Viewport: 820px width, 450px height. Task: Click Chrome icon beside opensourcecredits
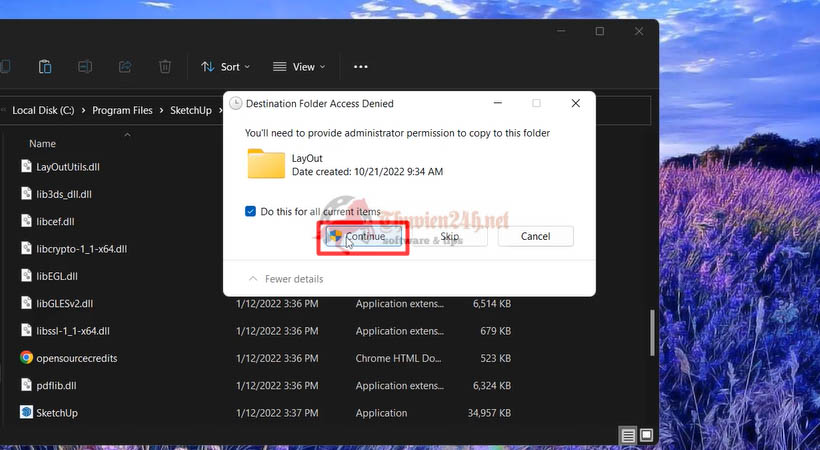point(26,357)
